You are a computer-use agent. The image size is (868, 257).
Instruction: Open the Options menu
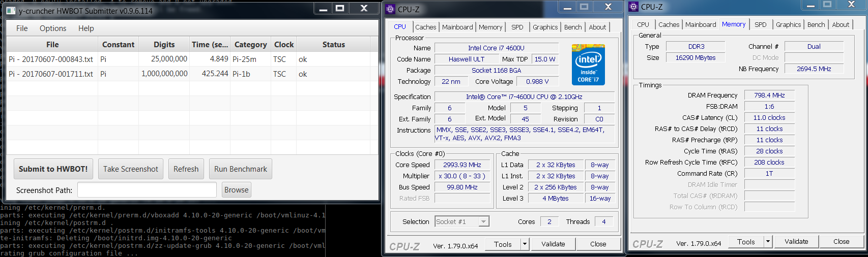pyautogui.click(x=53, y=28)
